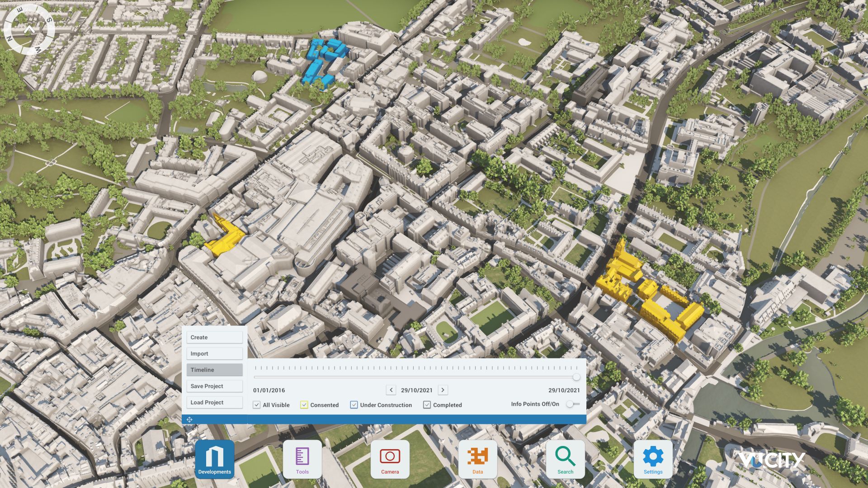Viewport: 868px width, 488px height.
Task: Click the move handle below the panel
Action: click(x=189, y=419)
